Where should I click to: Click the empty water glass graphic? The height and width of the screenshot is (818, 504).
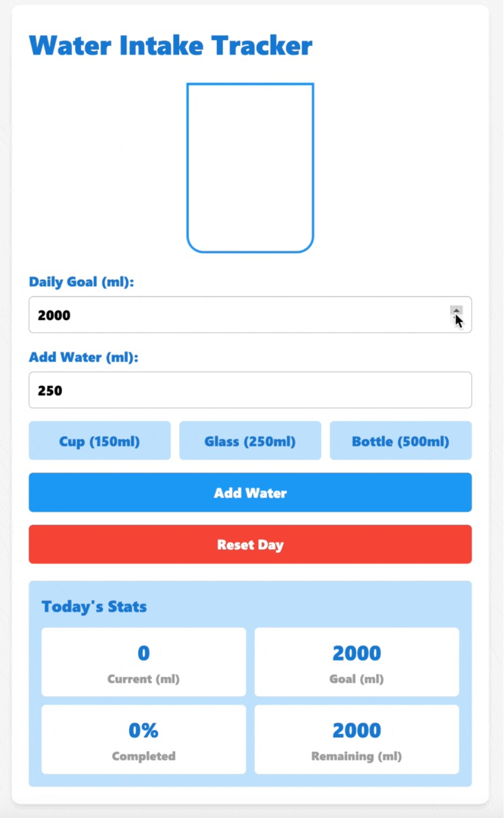(250, 168)
